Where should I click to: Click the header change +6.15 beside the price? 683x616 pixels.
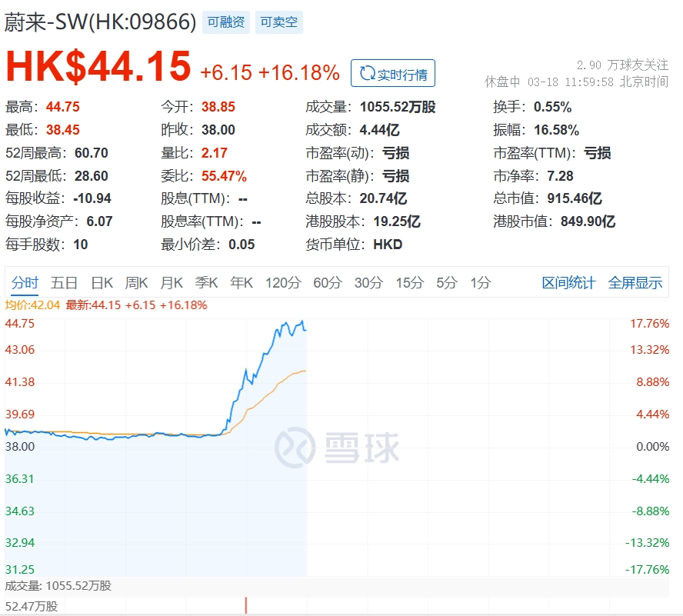click(x=226, y=72)
